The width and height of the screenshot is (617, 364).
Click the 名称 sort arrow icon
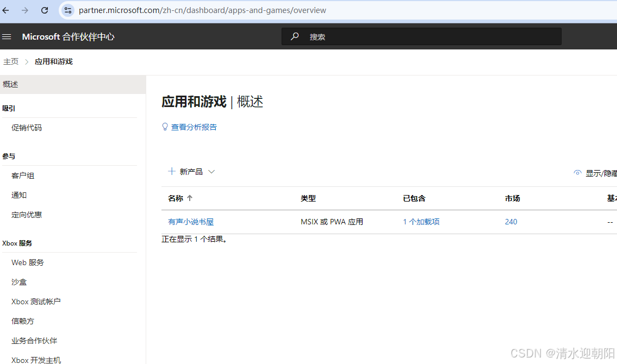point(190,198)
